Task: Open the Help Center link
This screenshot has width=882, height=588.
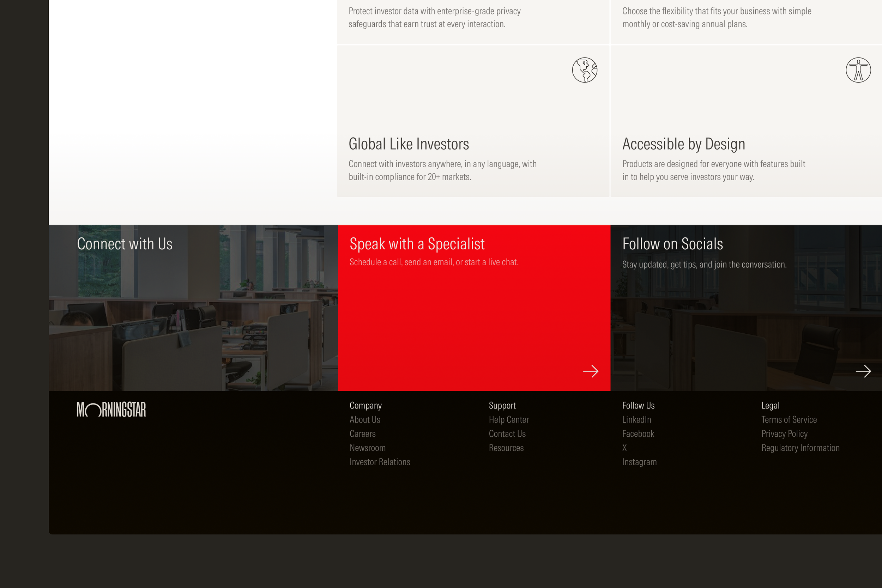Action: 508,420
